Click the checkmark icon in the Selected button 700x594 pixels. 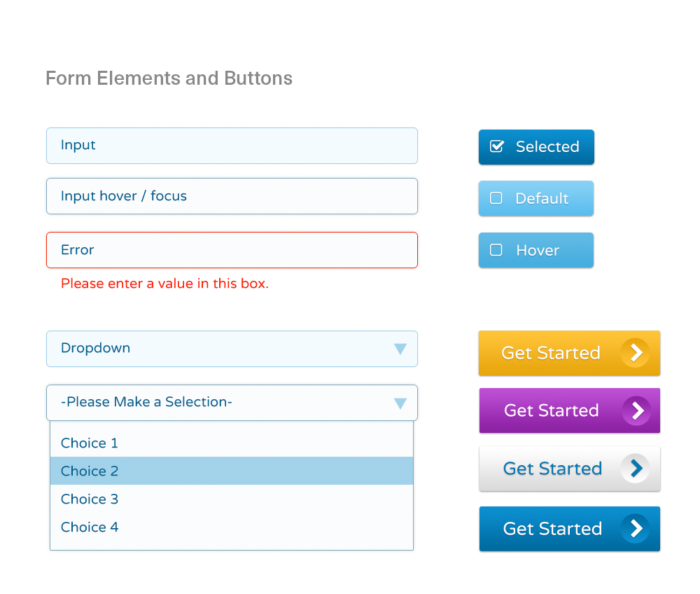496,146
